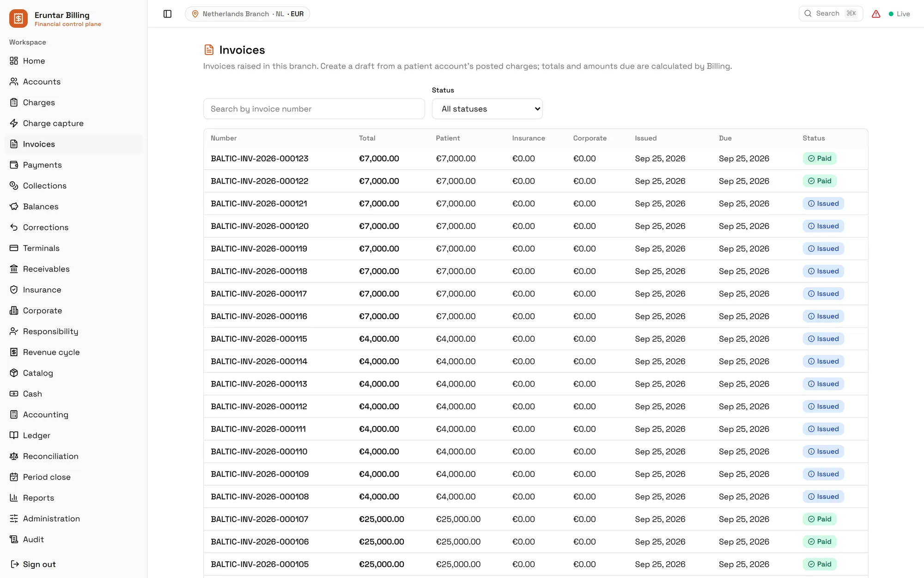Click the Payments wallet icon
This screenshot has height=578, width=924.
pyautogui.click(x=14, y=165)
